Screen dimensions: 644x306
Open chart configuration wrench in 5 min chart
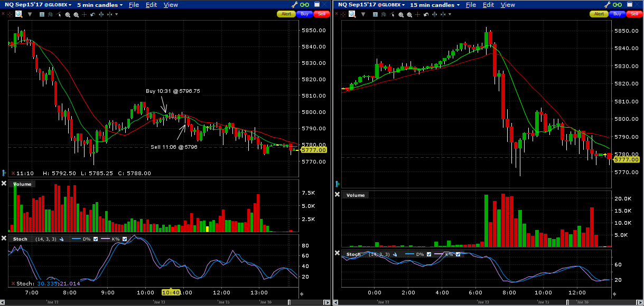[x=295, y=4]
